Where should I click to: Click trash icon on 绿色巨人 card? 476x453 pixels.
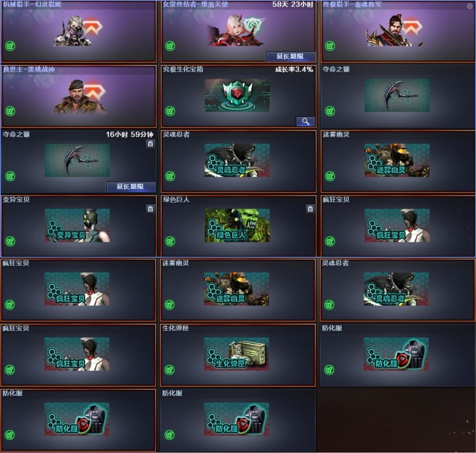tap(310, 209)
